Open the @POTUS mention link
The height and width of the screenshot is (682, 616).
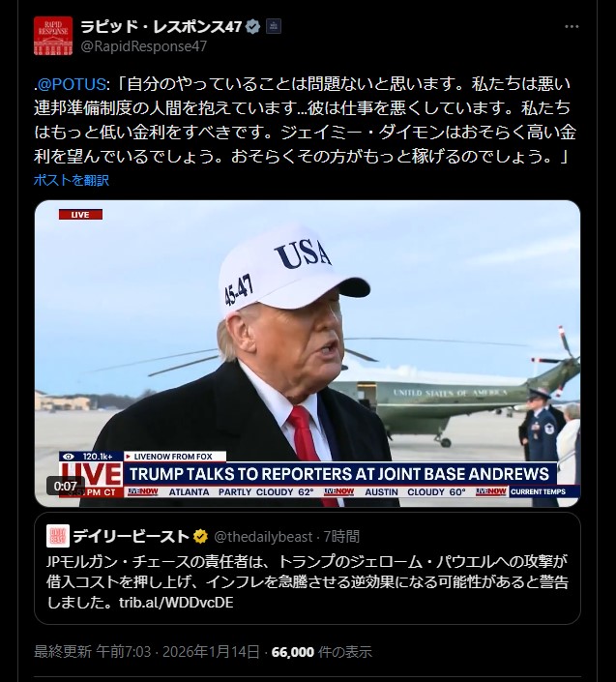tap(72, 84)
